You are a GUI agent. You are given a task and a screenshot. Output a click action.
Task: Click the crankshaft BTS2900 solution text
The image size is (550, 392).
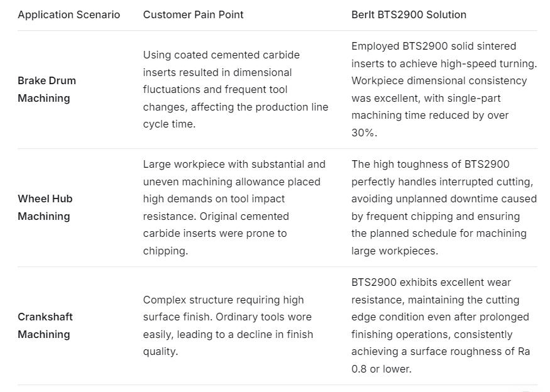tap(440, 325)
